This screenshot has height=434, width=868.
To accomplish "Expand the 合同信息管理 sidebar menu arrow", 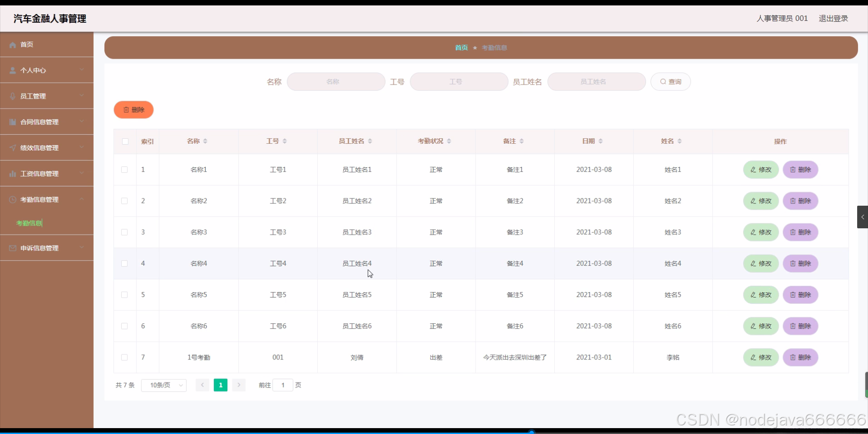I will 82,121.
